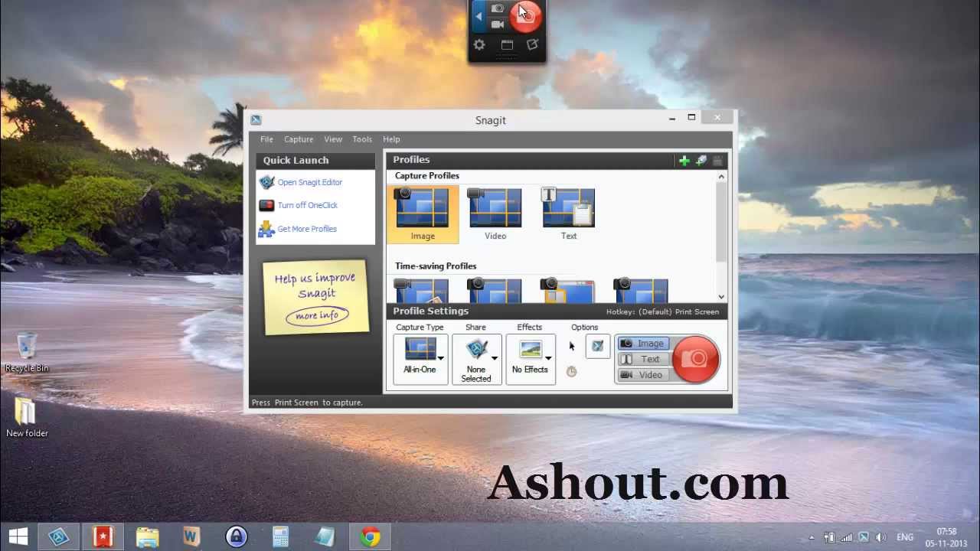
Task: Click the Profiles list scroll up arrow
Action: (721, 177)
